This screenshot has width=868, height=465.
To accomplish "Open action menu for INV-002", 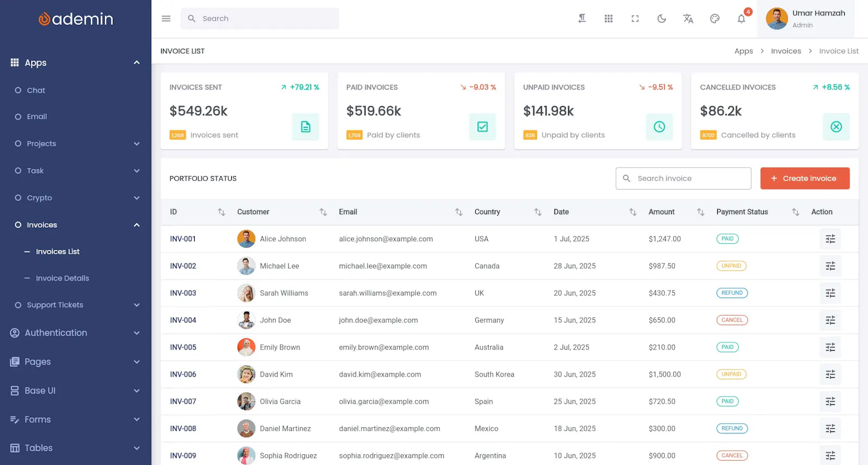I will coord(830,266).
